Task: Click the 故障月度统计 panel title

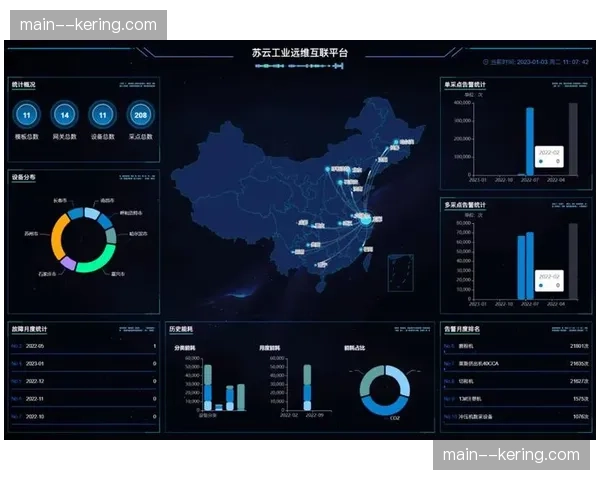Action: pos(29,329)
